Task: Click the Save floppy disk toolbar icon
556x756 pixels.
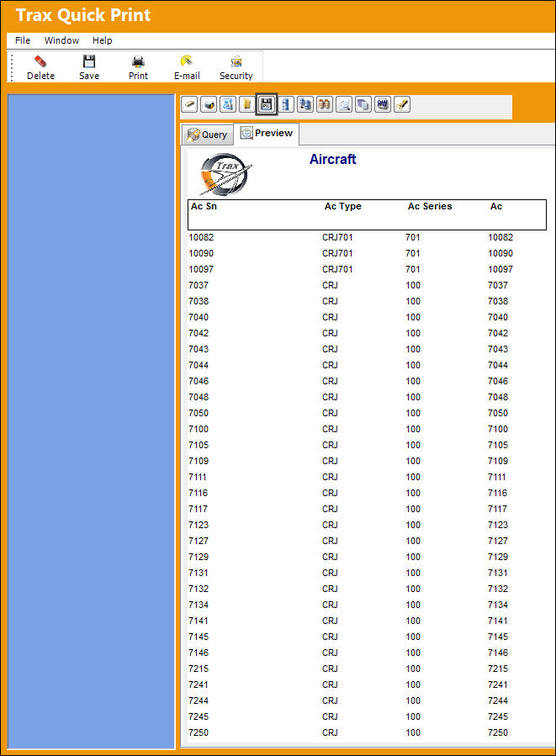Action: [89, 61]
